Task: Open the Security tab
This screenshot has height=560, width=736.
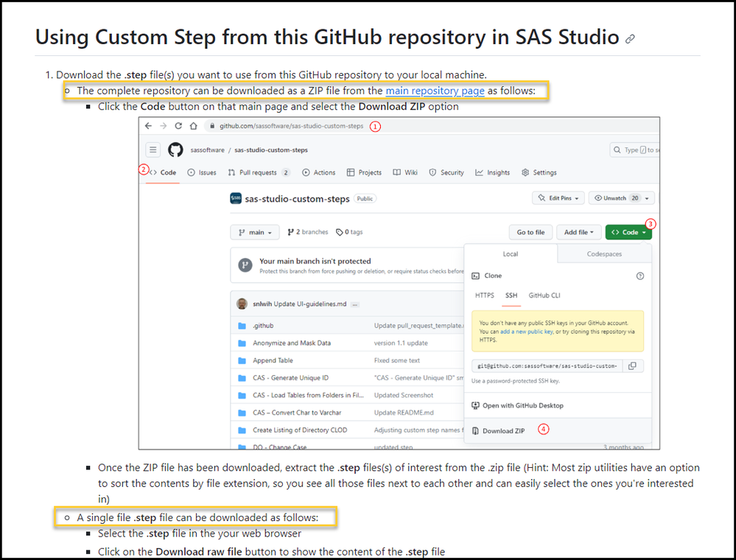Action: (446, 172)
